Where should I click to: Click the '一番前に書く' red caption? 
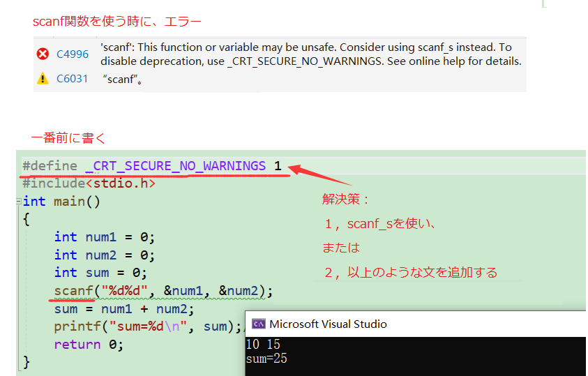[68, 138]
